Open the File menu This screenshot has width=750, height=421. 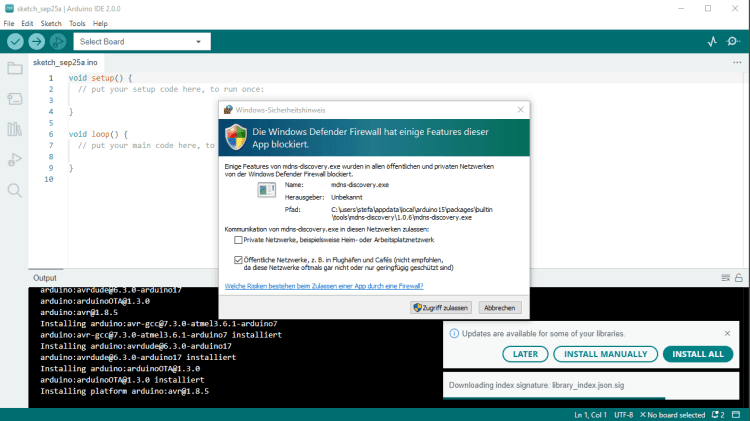point(9,23)
